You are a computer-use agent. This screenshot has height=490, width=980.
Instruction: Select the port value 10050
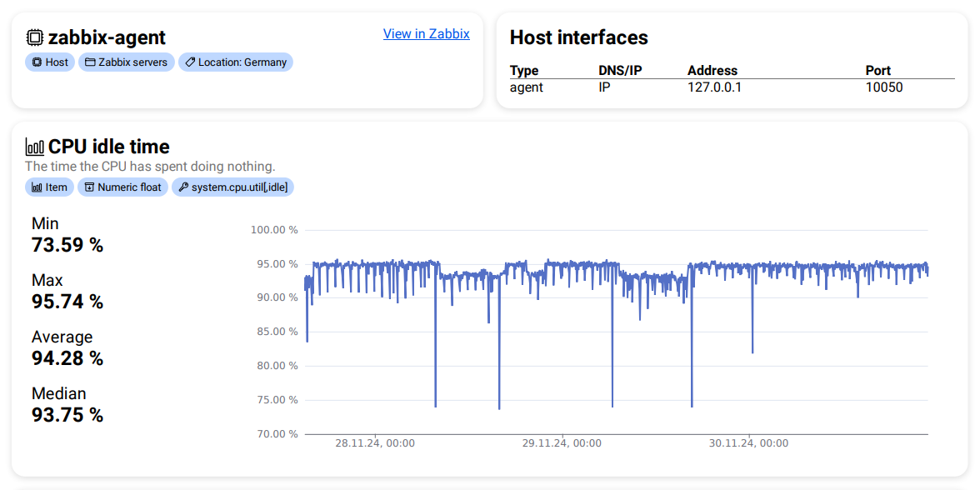[883, 87]
